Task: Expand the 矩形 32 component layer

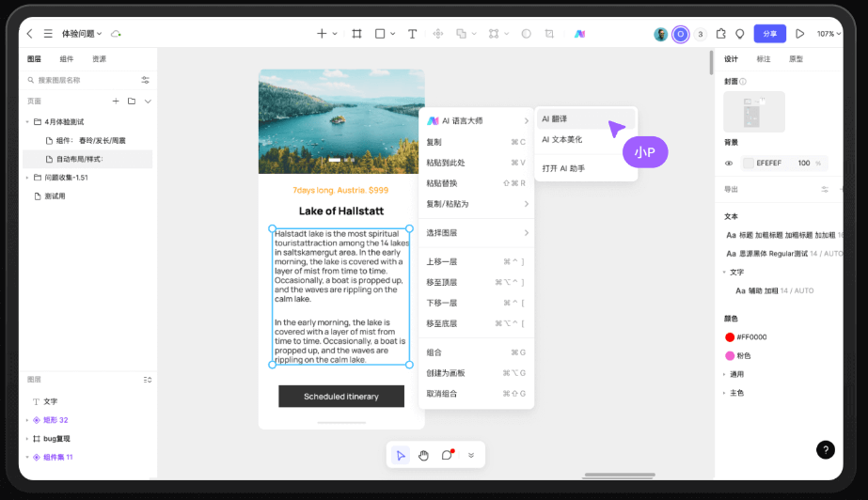Action: [27, 420]
